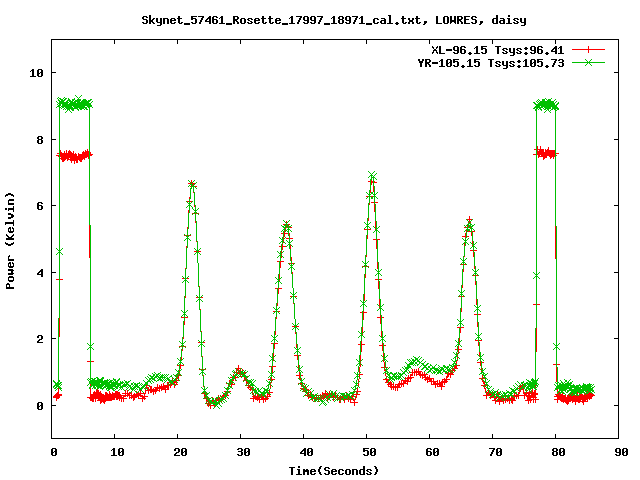
Task: Click the x-axis tick label '60'
Action: [432, 452]
